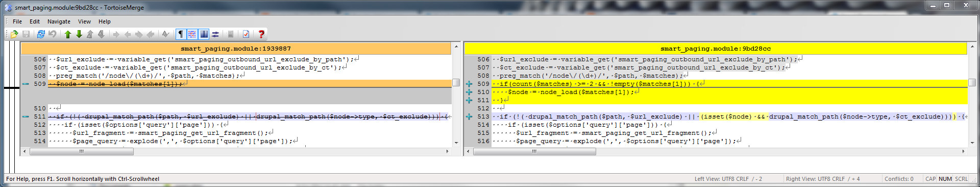Select left pane header smart_paging.module:1939887
The width and height of the screenshot is (980, 187).
point(236,49)
